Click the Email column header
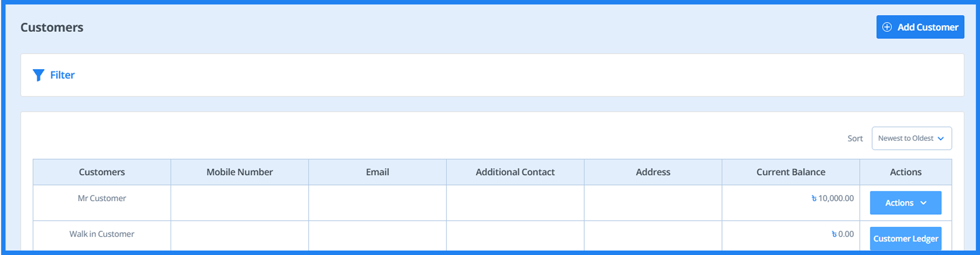 pyautogui.click(x=377, y=172)
